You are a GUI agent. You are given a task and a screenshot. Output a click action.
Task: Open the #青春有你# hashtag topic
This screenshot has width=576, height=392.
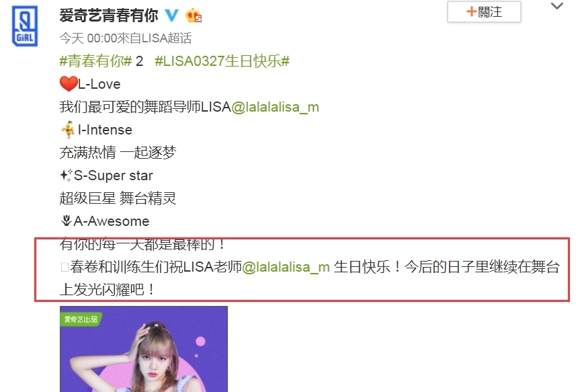(95, 61)
